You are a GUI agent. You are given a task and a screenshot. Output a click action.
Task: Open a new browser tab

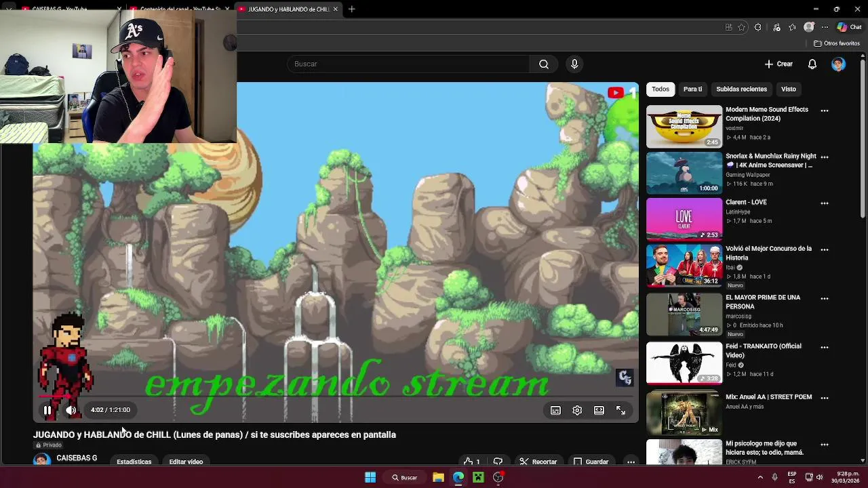(351, 9)
